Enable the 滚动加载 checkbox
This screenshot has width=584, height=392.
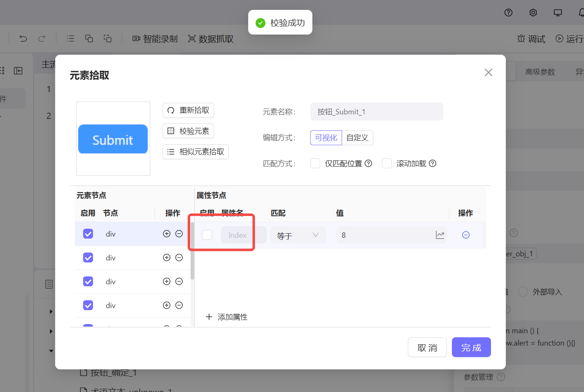pyautogui.click(x=386, y=163)
